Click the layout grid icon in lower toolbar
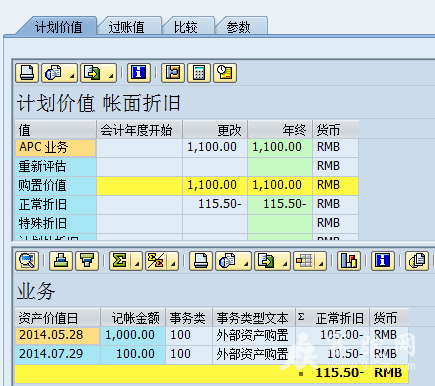Image resolution: width=435 pixels, height=386 pixels. [304, 261]
